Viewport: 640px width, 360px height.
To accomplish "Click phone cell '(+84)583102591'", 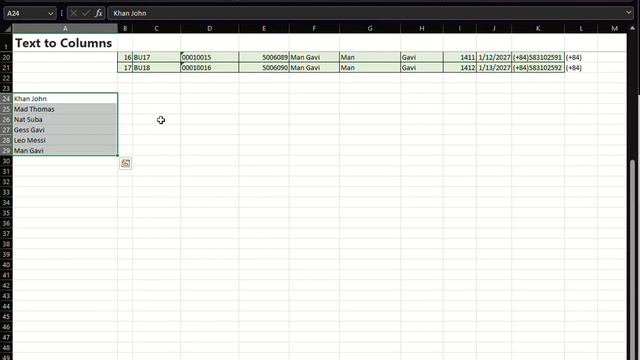I will (x=538, y=57).
